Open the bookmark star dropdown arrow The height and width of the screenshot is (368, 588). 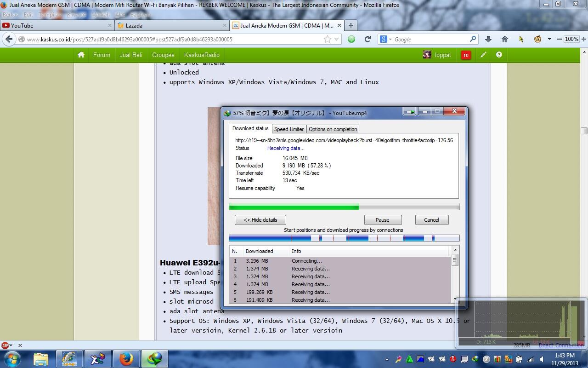tap(336, 39)
